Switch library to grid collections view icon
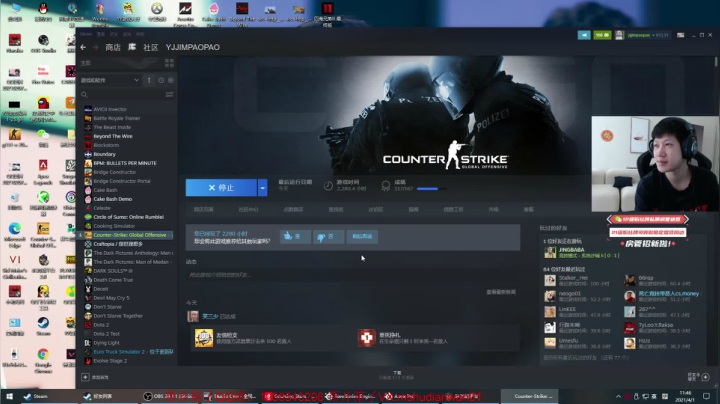The height and width of the screenshot is (404, 720). (169, 63)
